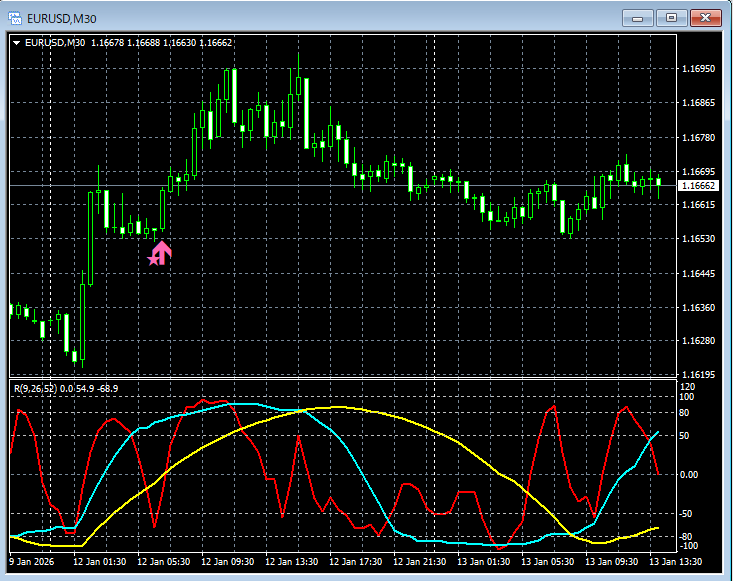734x581 pixels.
Task: Click the 12 Jan 17:30 time label
Action: 355,561
